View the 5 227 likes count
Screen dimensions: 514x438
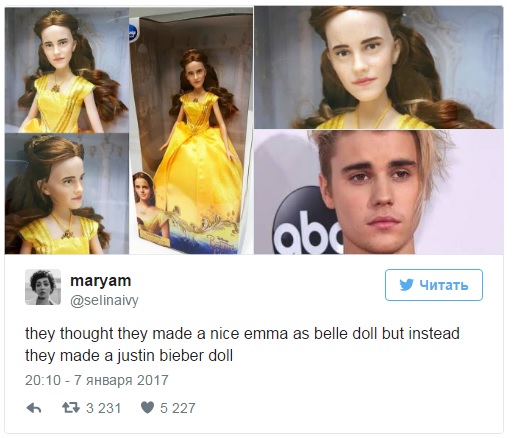(x=178, y=408)
